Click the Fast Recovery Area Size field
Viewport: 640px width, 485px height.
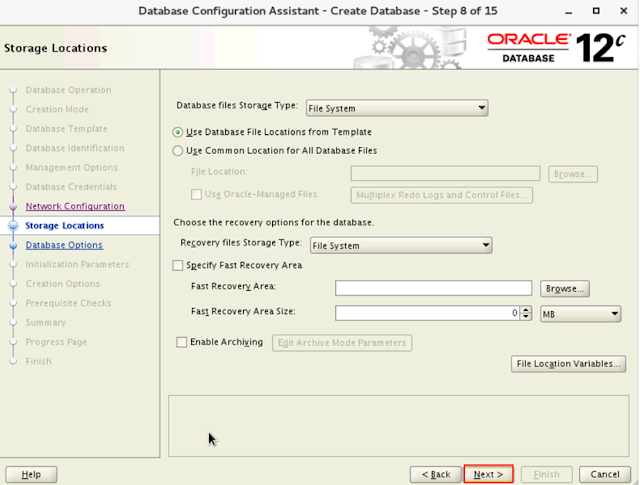click(428, 313)
